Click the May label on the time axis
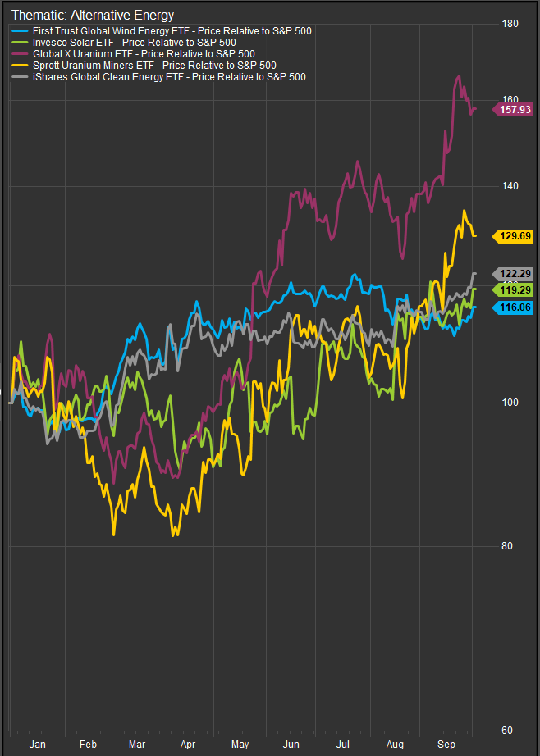The width and height of the screenshot is (540, 756). [240, 745]
